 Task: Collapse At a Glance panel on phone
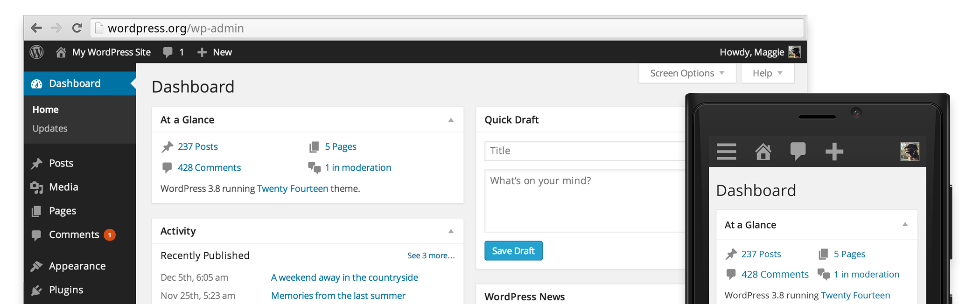(x=905, y=225)
